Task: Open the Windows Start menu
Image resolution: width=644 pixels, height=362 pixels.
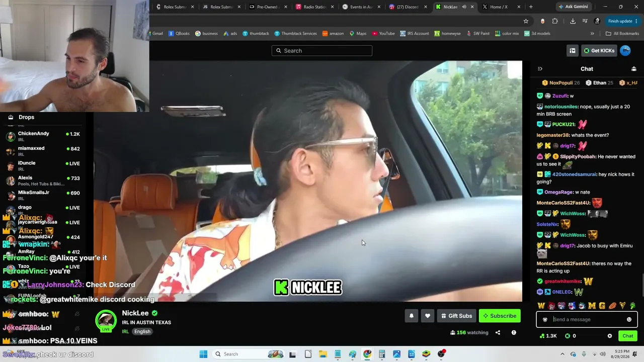Action: (x=203, y=354)
